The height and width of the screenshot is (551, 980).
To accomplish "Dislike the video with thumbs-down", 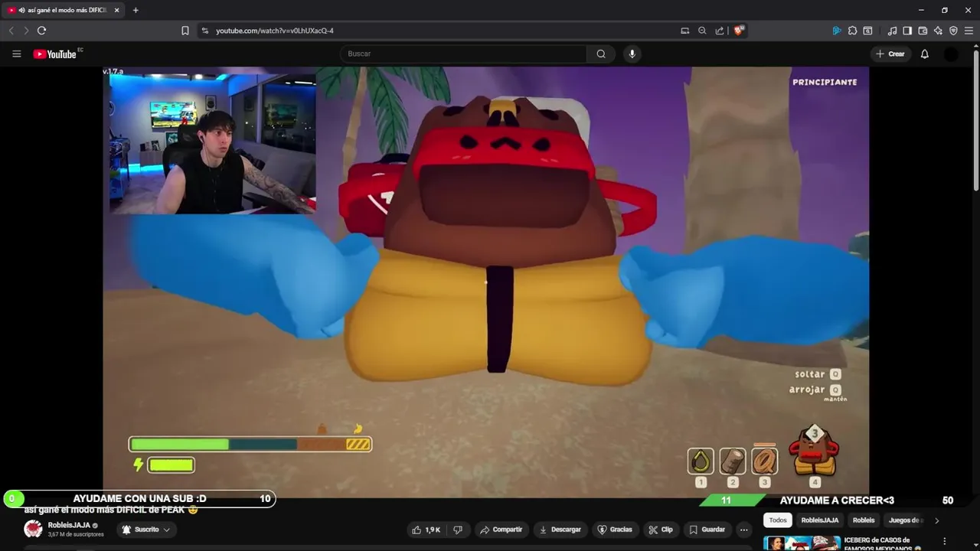I will (x=458, y=530).
